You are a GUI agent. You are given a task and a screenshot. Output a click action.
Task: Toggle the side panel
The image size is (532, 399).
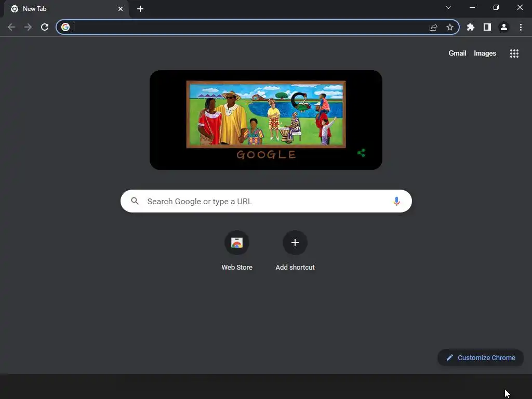coord(487,27)
